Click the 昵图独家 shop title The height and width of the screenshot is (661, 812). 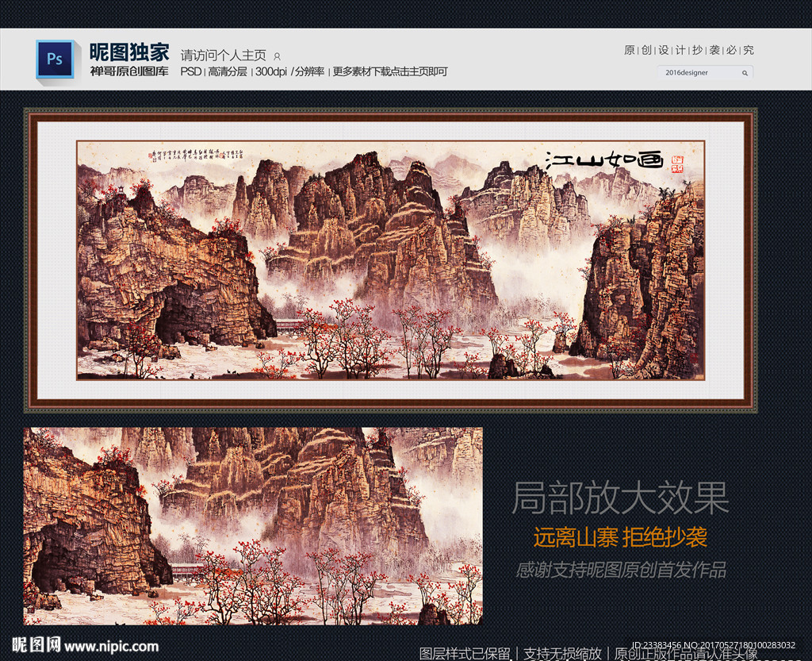point(128,50)
